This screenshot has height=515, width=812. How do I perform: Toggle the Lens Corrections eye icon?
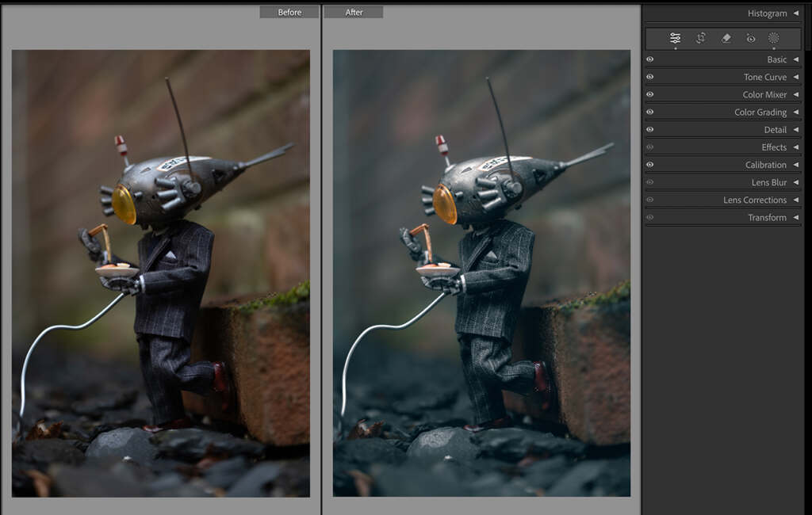(650, 200)
